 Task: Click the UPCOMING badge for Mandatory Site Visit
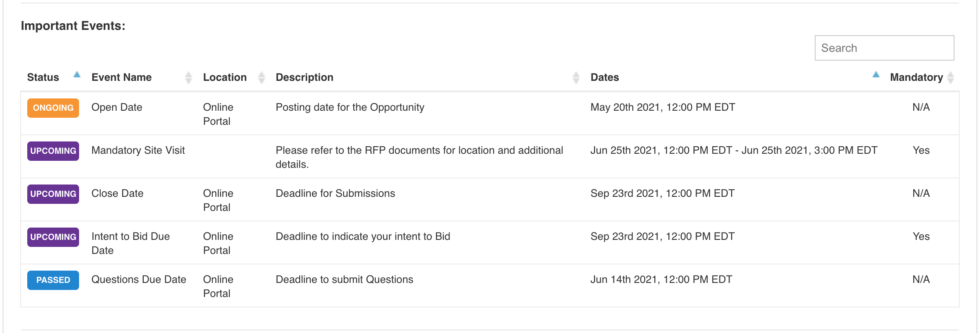[x=53, y=151]
